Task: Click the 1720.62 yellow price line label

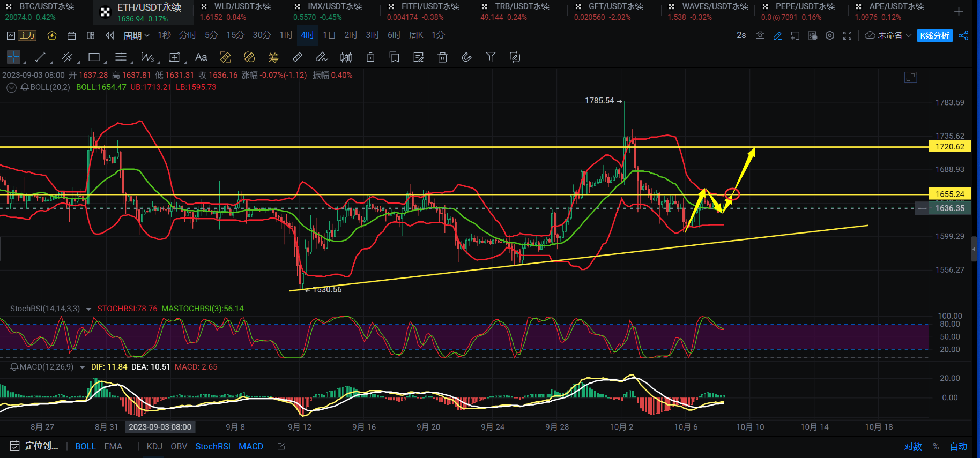Action: tap(949, 147)
